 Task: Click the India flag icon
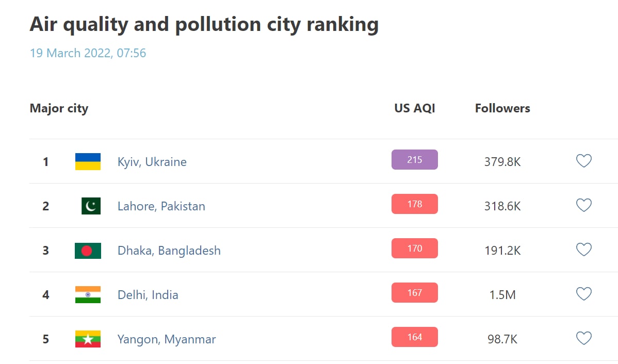click(x=88, y=295)
